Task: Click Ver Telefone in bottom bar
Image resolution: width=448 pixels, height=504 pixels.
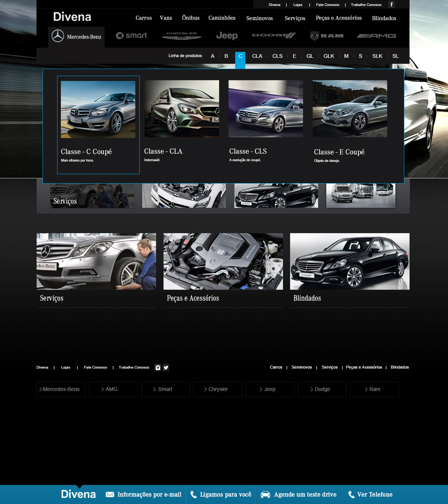Action: (x=375, y=495)
